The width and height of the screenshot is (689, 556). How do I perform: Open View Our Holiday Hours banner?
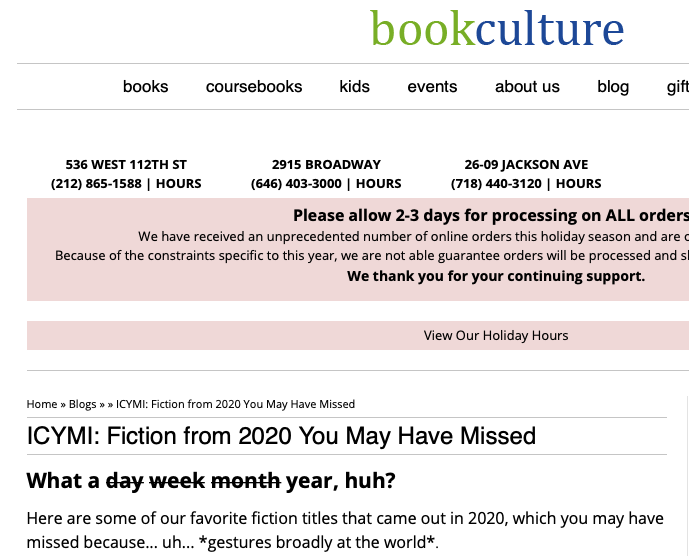(496, 336)
